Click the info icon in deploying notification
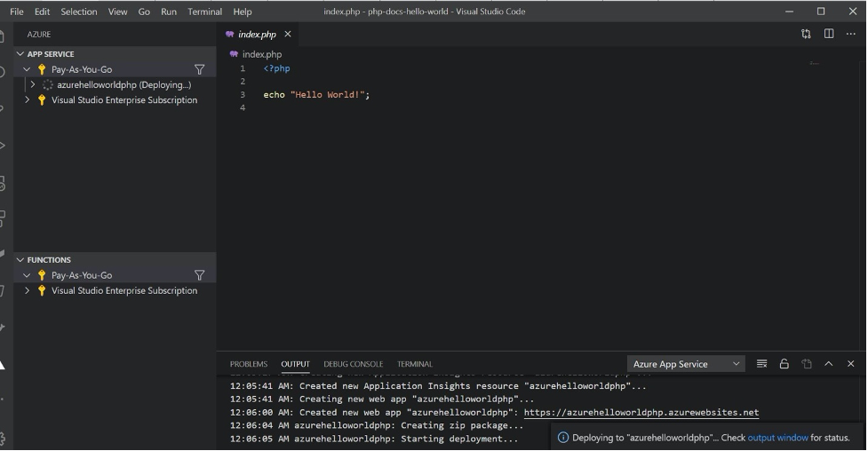 563,438
